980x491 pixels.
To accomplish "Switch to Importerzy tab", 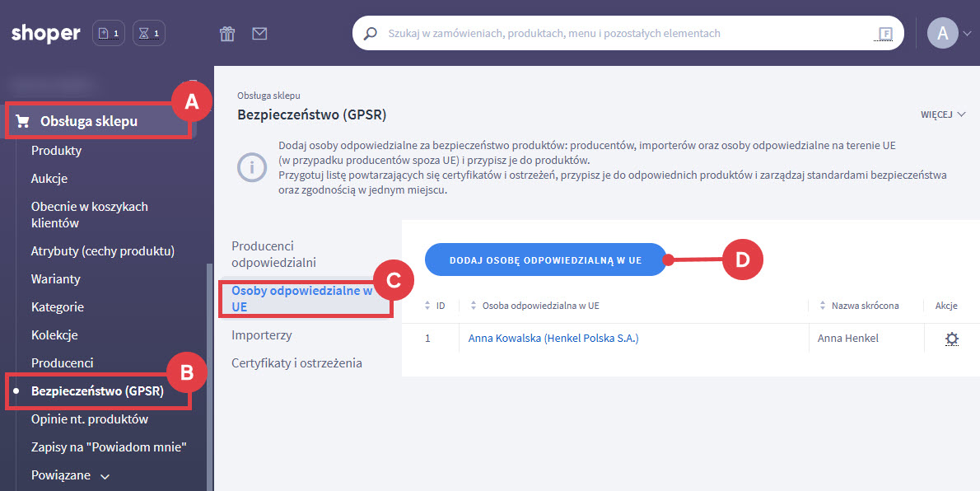I will tap(261, 335).
